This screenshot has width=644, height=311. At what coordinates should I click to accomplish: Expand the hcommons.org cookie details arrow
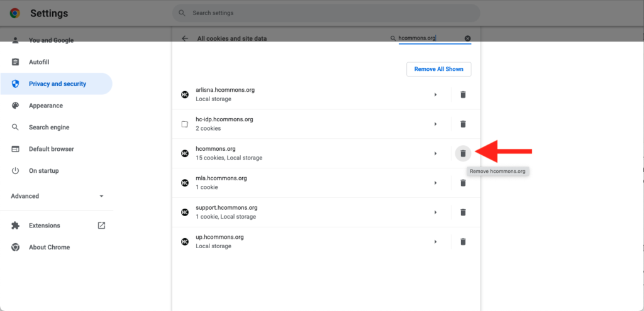(x=435, y=153)
